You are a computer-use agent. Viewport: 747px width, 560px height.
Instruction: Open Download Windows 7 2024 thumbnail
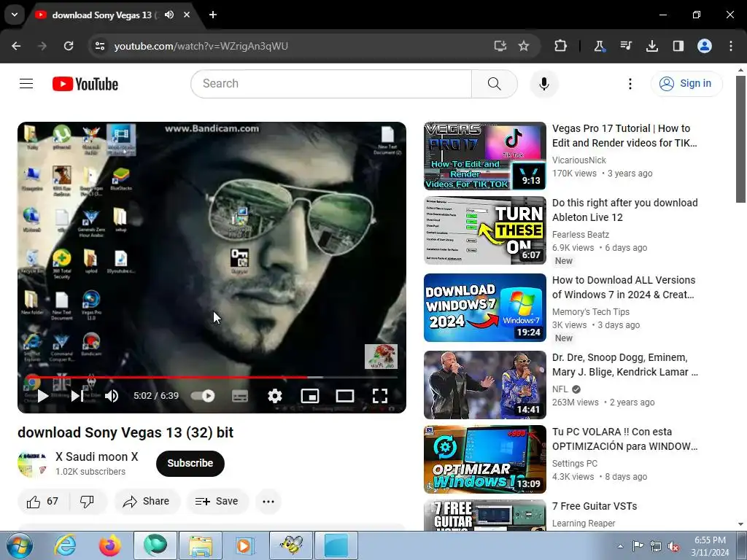point(485,308)
